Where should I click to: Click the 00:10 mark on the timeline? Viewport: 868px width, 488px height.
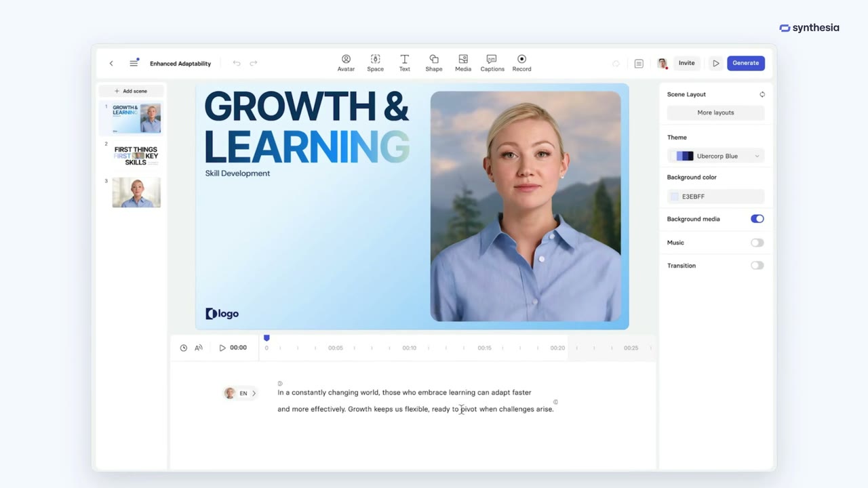tap(409, 348)
